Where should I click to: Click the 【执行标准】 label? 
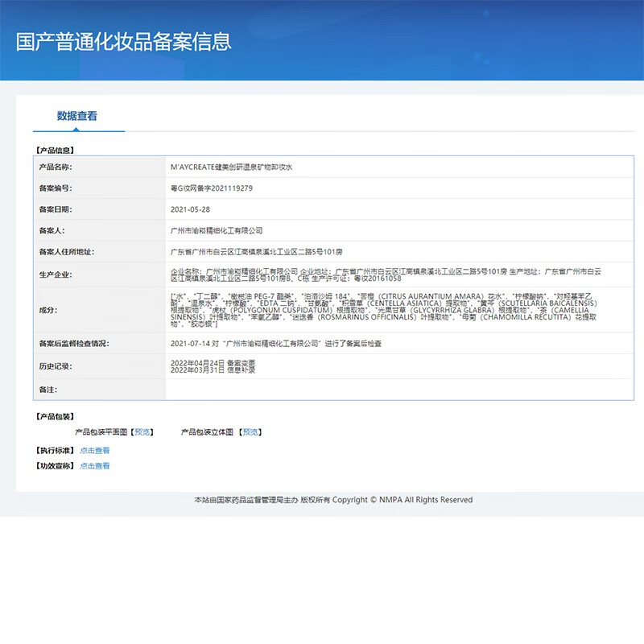pos(55,451)
